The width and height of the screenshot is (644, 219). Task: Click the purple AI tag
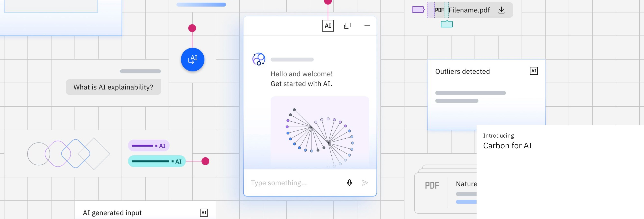pos(149,145)
